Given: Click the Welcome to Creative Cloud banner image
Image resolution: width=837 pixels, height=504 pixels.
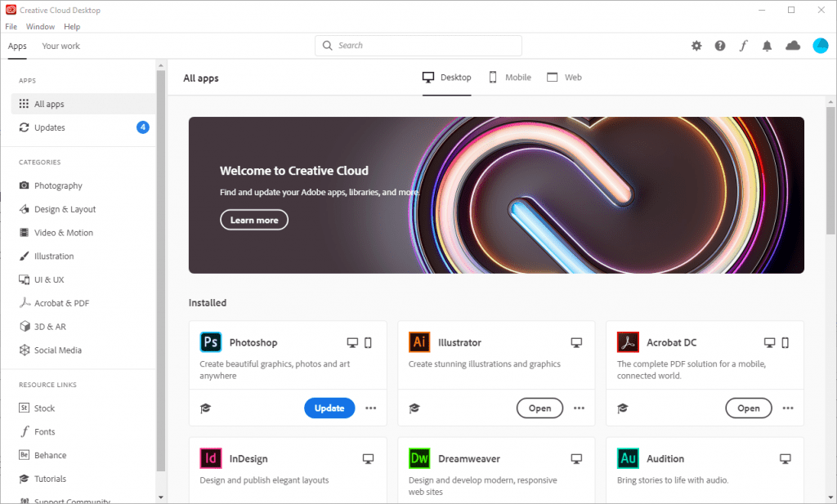Looking at the screenshot, I should [x=496, y=195].
